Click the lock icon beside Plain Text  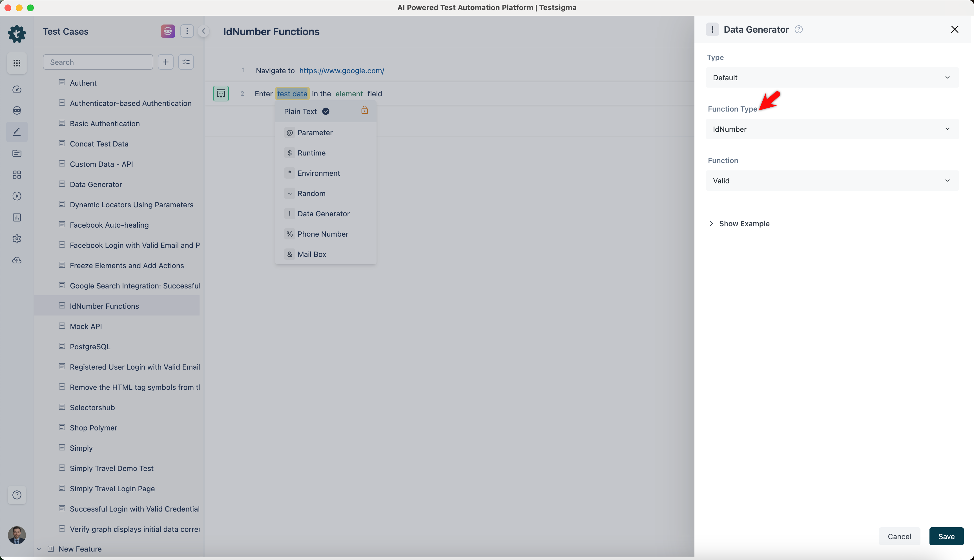point(364,111)
